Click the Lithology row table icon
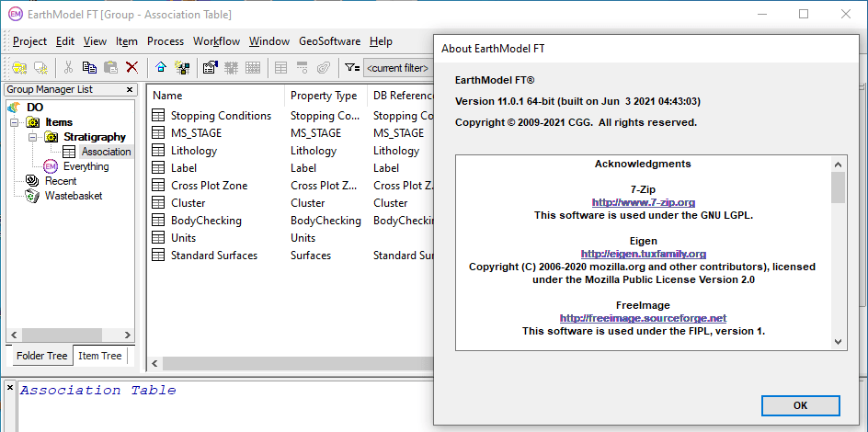This screenshot has height=432, width=868. (158, 151)
